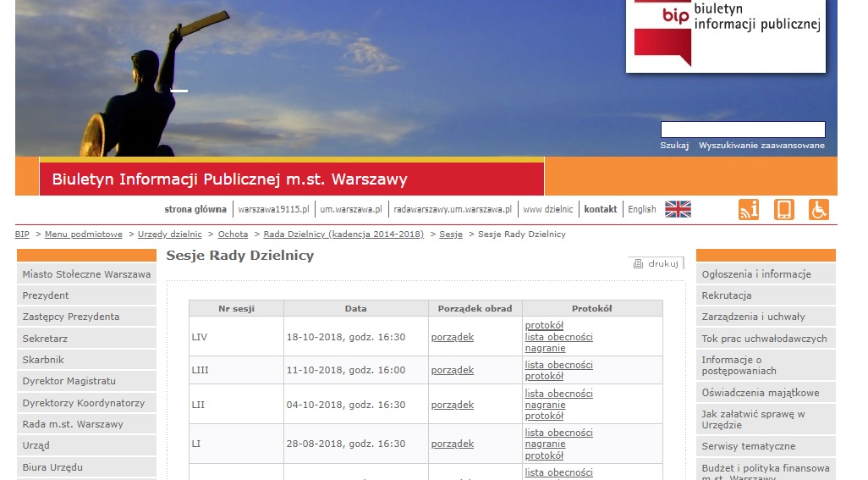Open um.warszawa.pl link
This screenshot has height=480, width=868.
(x=351, y=209)
